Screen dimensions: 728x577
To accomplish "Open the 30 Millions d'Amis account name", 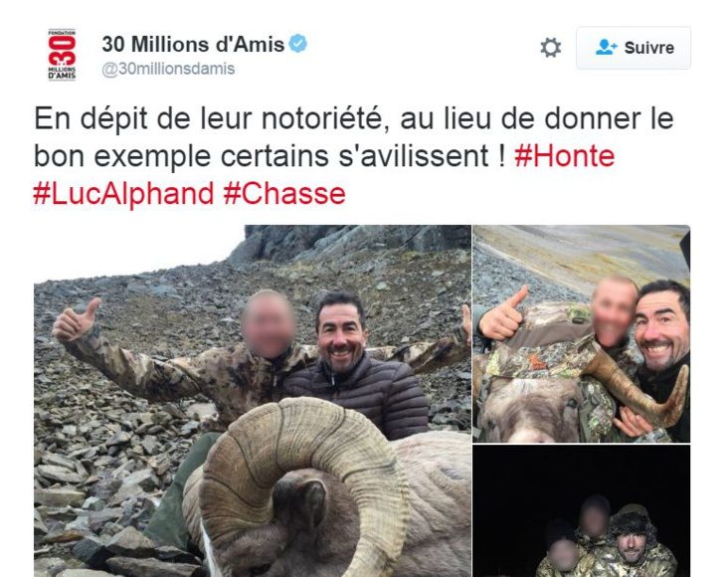I will pyautogui.click(x=193, y=45).
